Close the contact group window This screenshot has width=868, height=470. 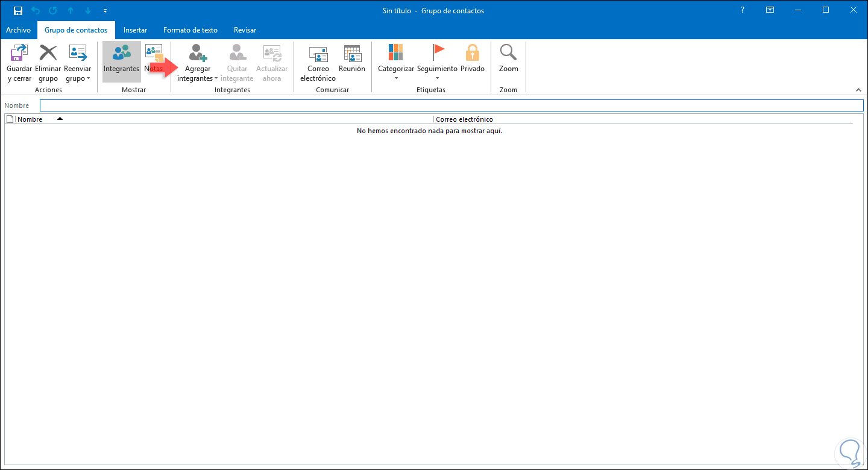(854, 10)
